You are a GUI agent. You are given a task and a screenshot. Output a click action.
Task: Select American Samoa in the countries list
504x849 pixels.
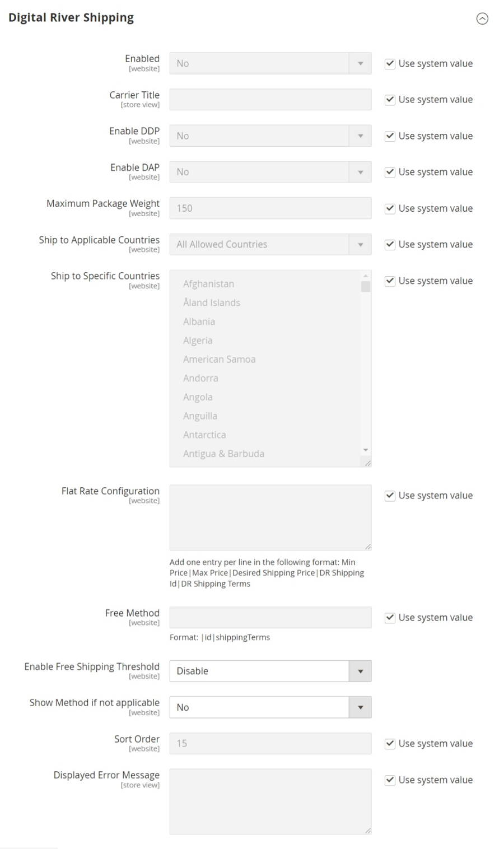pos(220,360)
